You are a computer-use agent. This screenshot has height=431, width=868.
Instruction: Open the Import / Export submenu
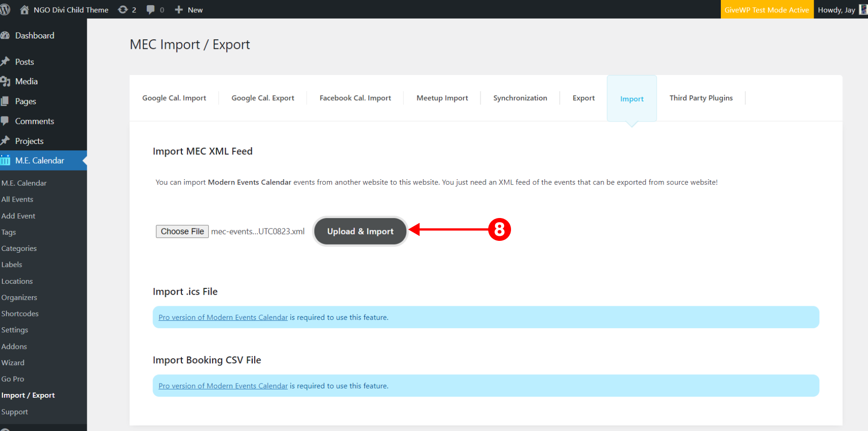pos(28,395)
